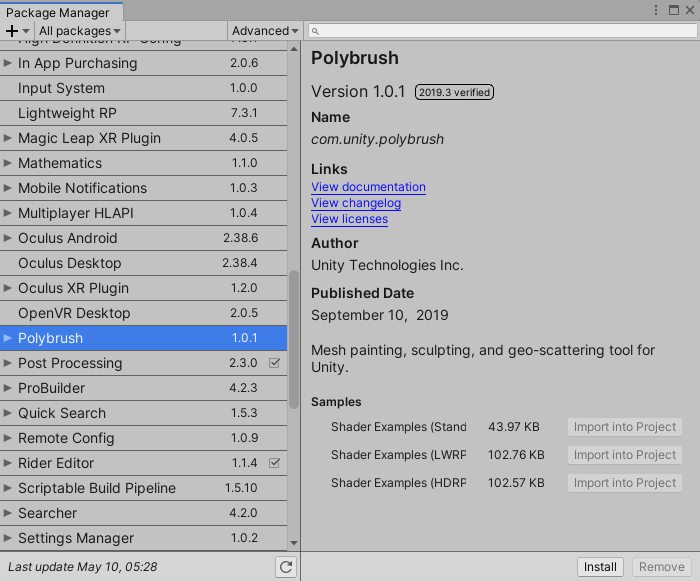Refresh the package list with the reload icon

(286, 567)
